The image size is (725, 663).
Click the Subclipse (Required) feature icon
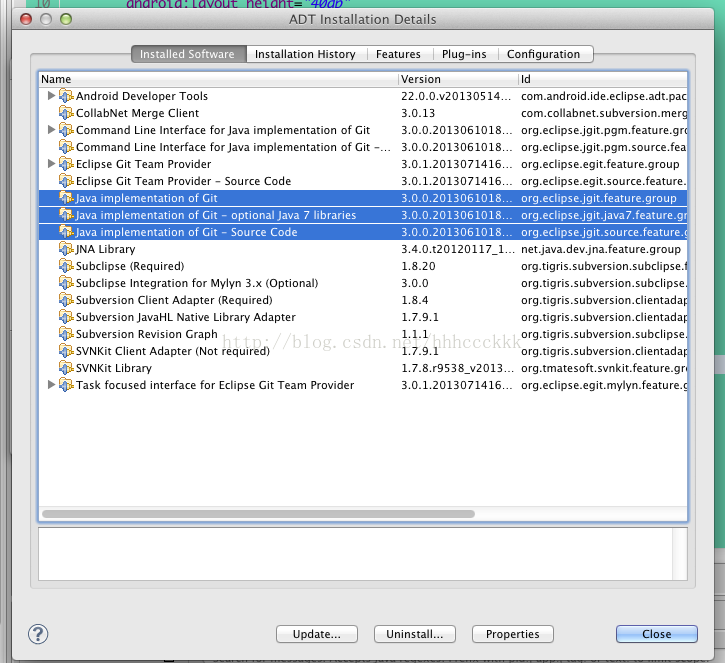click(x=66, y=266)
